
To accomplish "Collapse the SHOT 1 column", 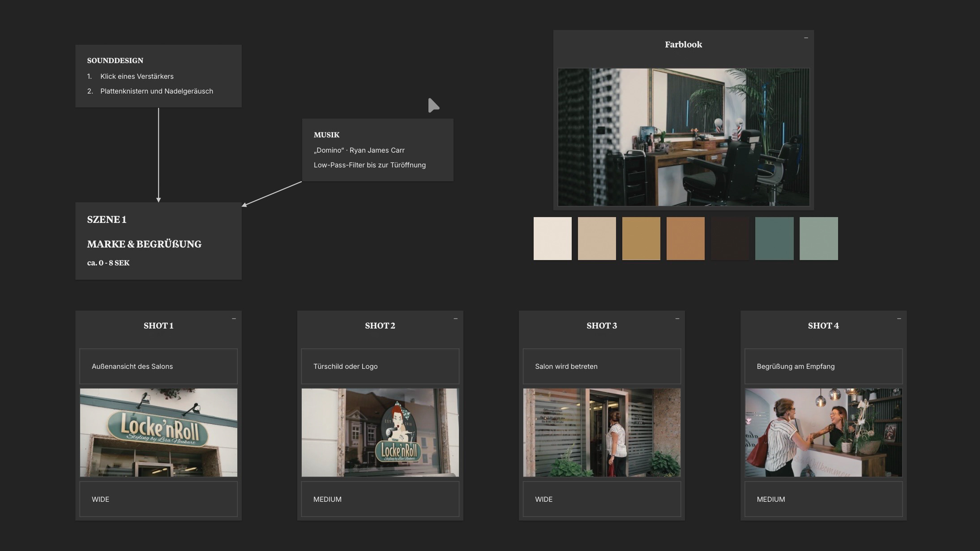I will [234, 319].
